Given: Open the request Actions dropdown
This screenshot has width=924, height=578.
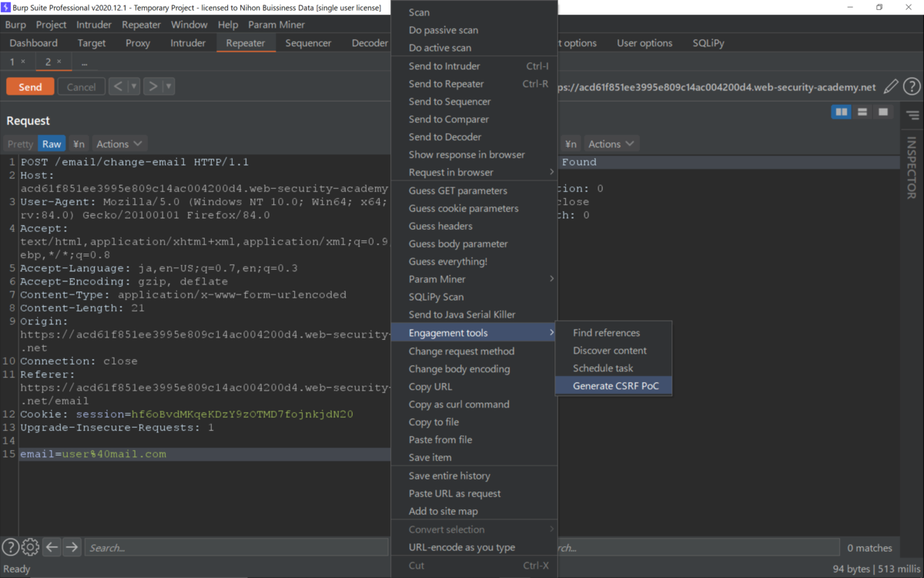Looking at the screenshot, I should [x=119, y=144].
